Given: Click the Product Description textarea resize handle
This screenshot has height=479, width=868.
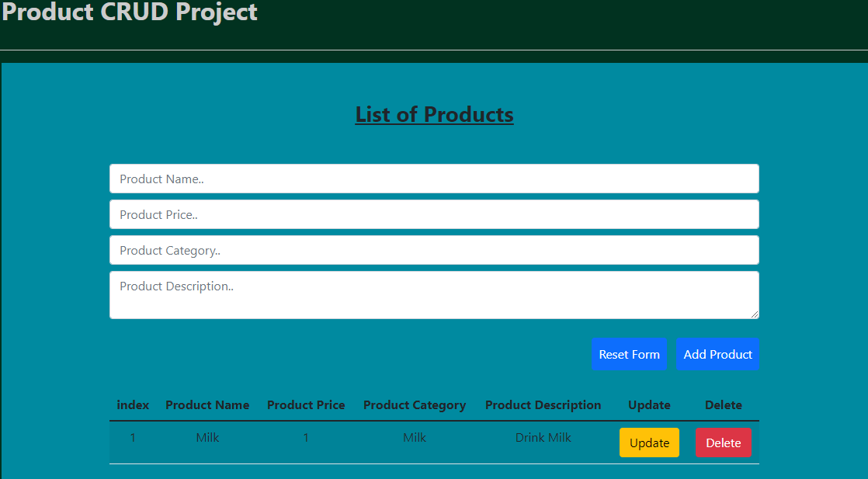Looking at the screenshot, I should (x=754, y=314).
